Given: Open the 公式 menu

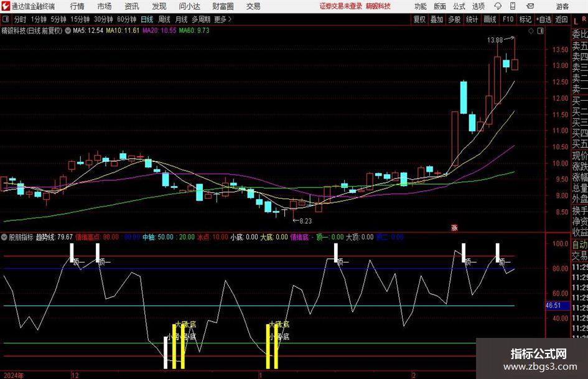Looking at the screenshot, I should pyautogui.click(x=459, y=6).
